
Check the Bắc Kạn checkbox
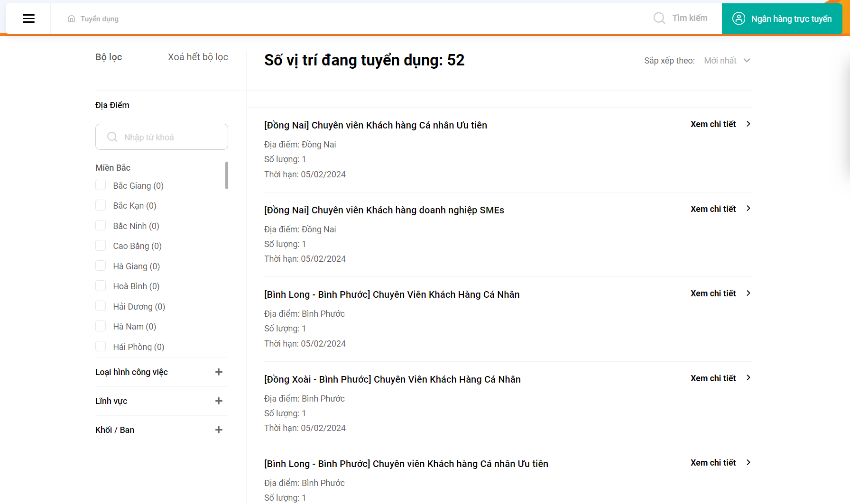coord(101,205)
